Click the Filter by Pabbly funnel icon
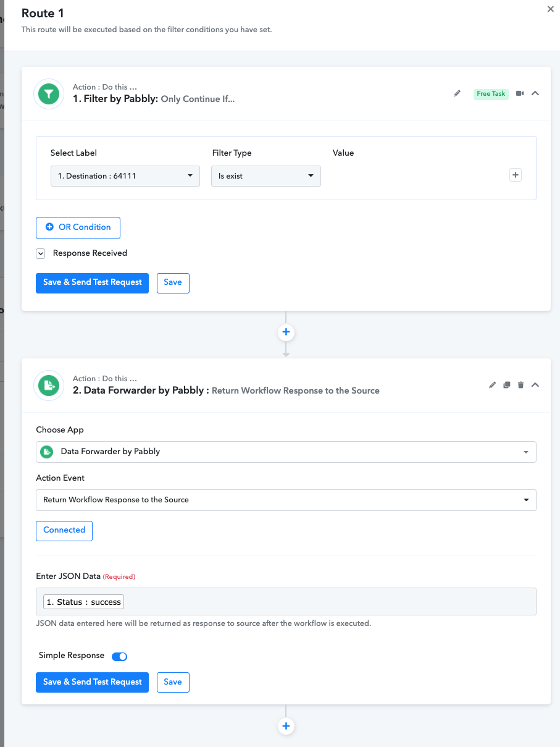560x747 pixels. click(49, 94)
